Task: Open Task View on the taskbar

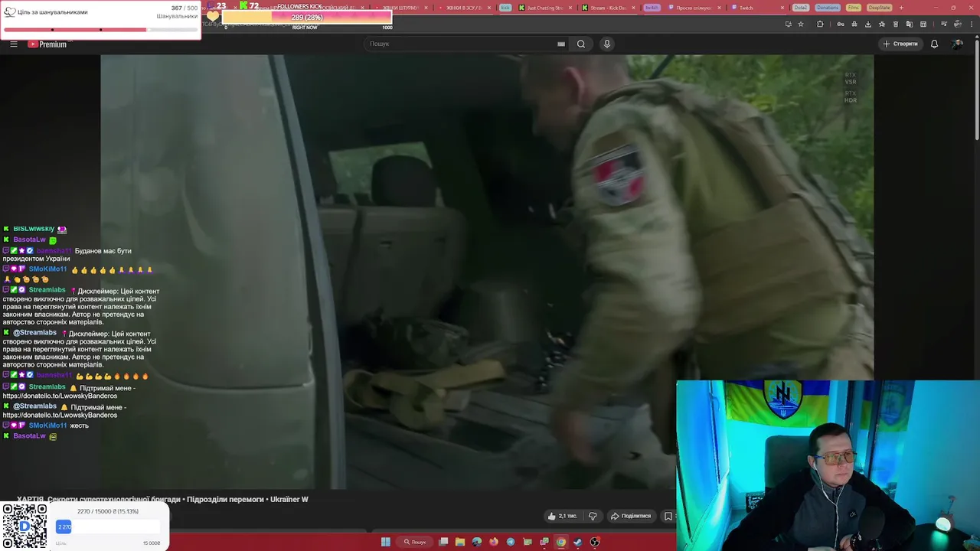Action: point(443,542)
